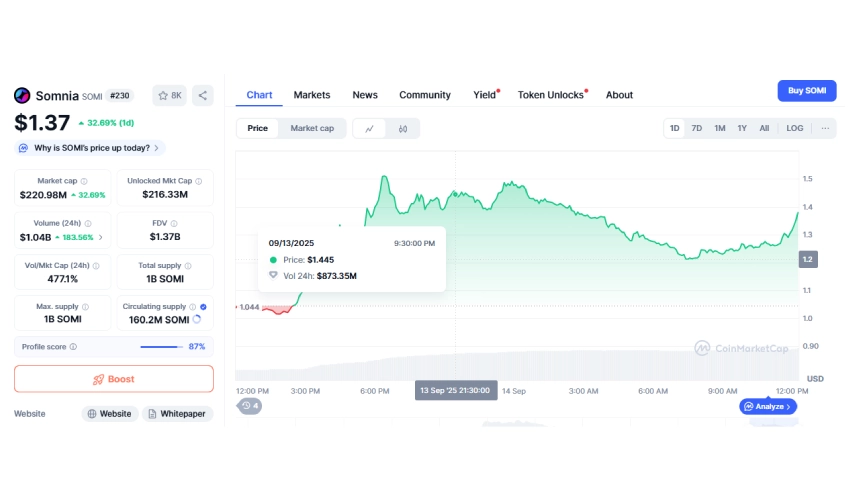Click the share icon next to Somnia
This screenshot has width=850, height=500.
coord(202,95)
